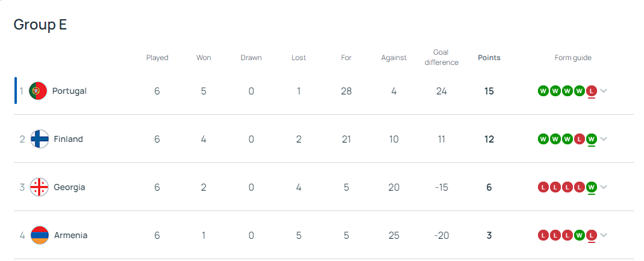
Task: Click the Group E heading
Action: point(40,25)
